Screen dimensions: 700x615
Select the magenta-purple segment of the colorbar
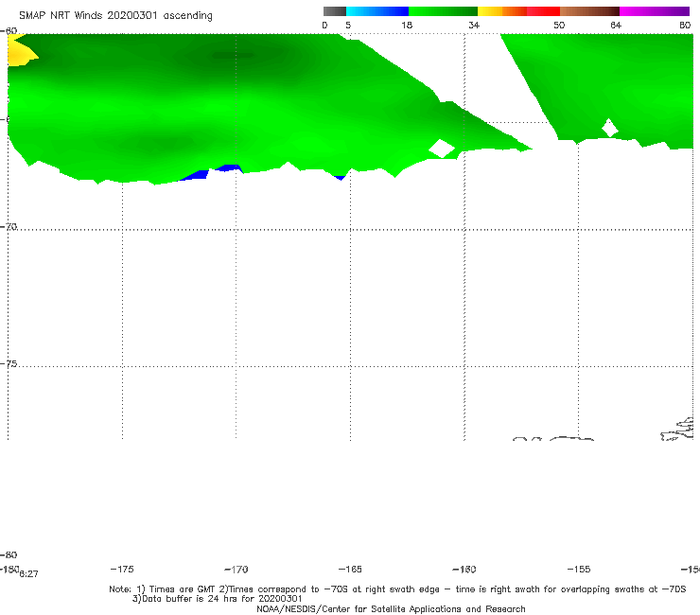pyautogui.click(x=655, y=11)
